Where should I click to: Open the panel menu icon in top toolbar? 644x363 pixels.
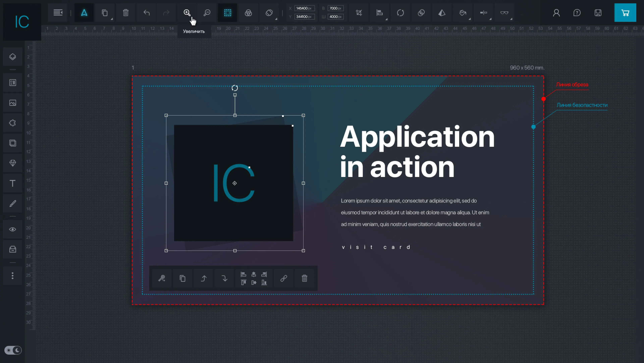pyautogui.click(x=58, y=13)
